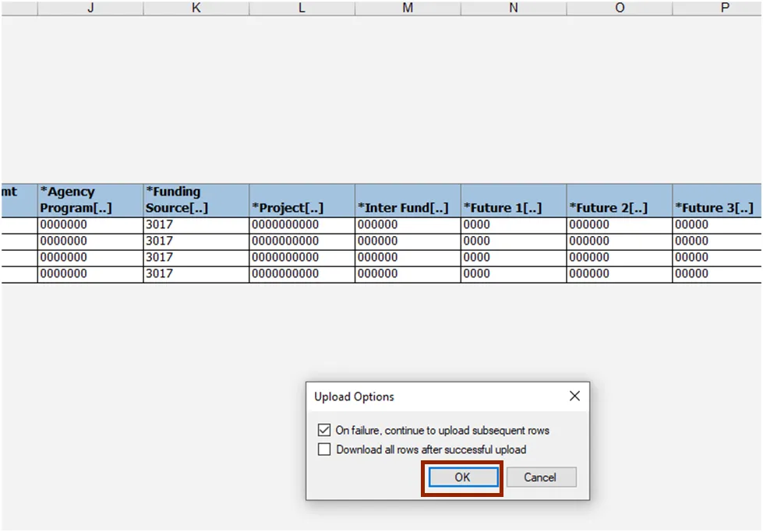Click the *Funding Source[..] header cell
The width and height of the screenshot is (763, 532).
tap(196, 200)
